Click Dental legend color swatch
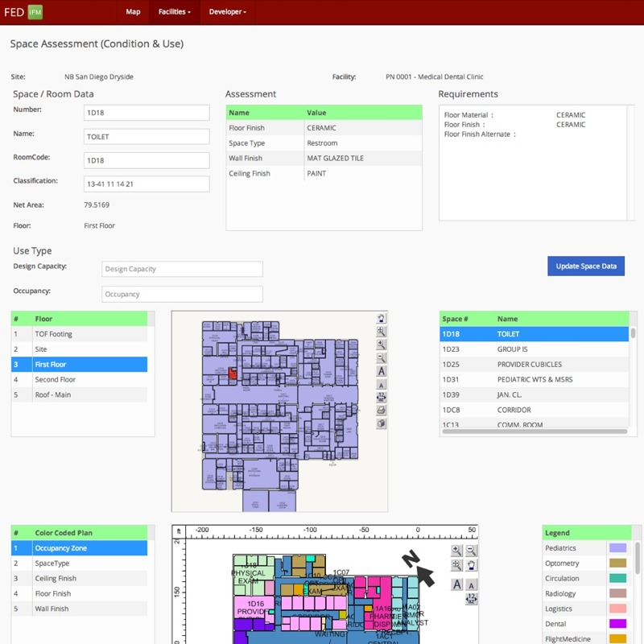Viewport: 644px width, 644px height. tap(617, 624)
